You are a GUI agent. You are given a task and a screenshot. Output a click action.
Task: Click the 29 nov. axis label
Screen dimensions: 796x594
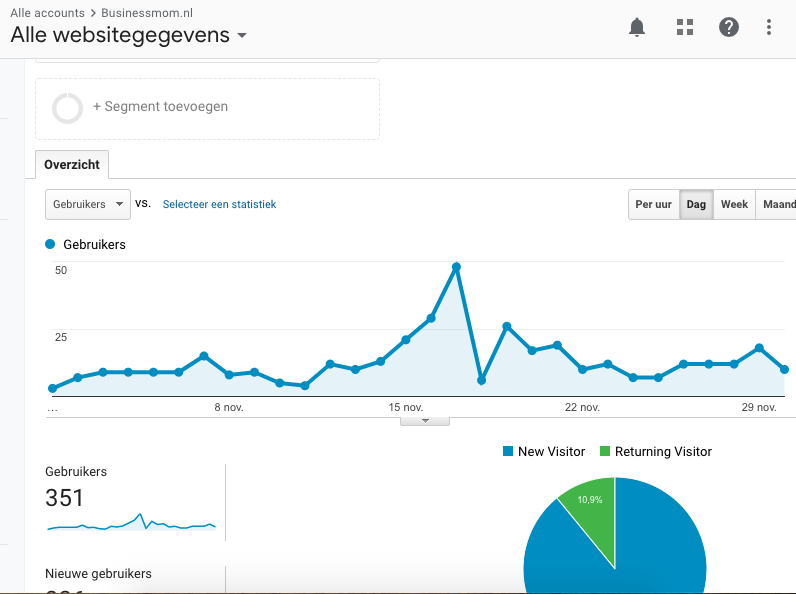(x=759, y=407)
